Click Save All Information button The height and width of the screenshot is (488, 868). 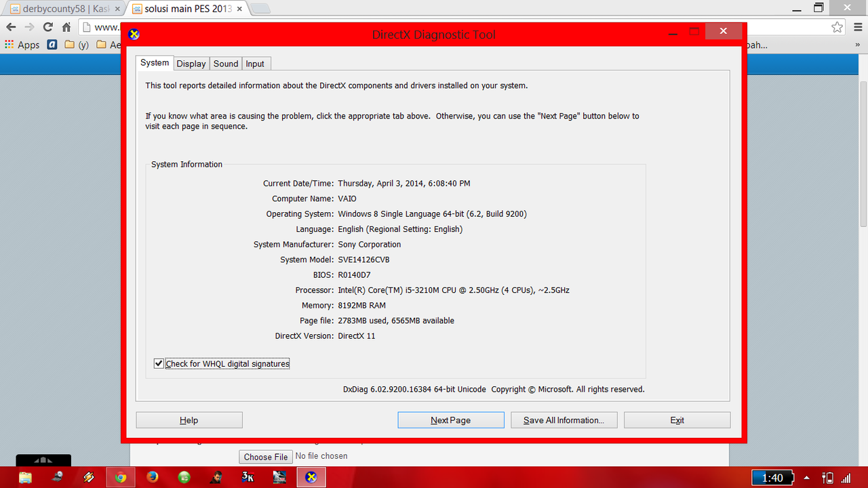564,420
